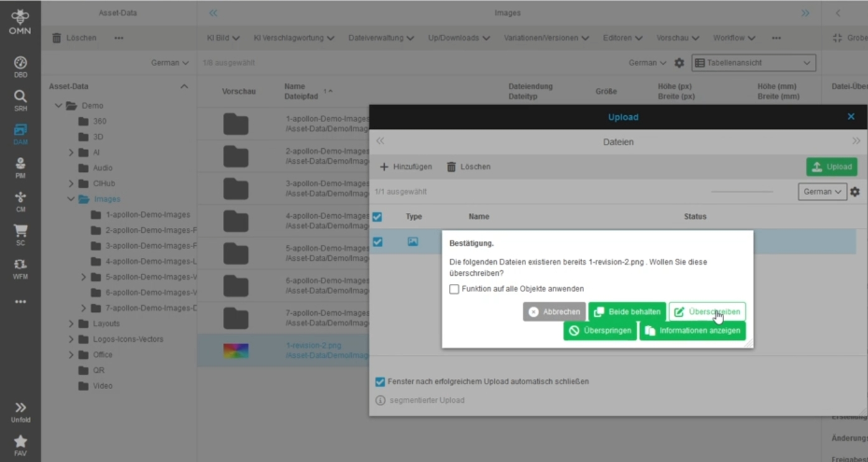This screenshot has width=868, height=462.
Task: Click the Überschreiben button
Action: coord(707,312)
